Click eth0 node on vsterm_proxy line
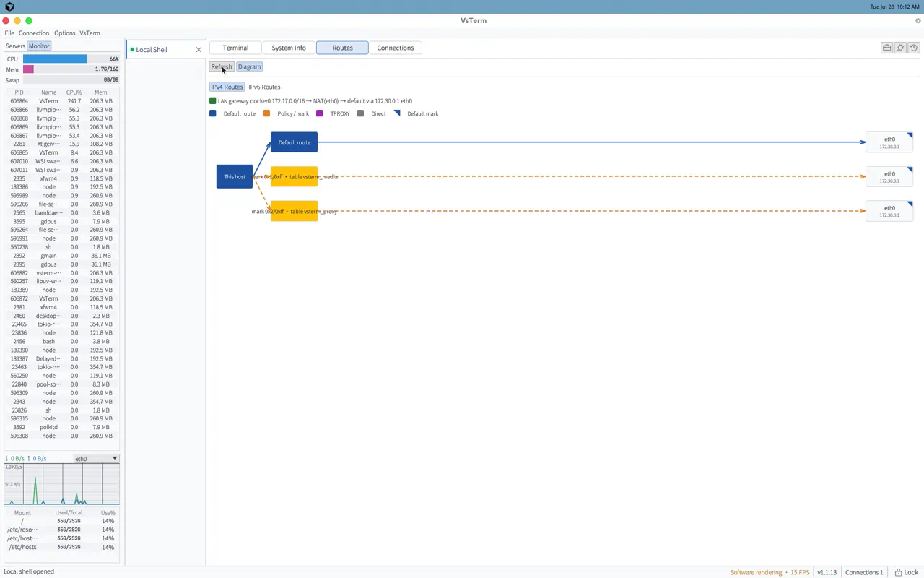924x578 pixels. point(889,211)
